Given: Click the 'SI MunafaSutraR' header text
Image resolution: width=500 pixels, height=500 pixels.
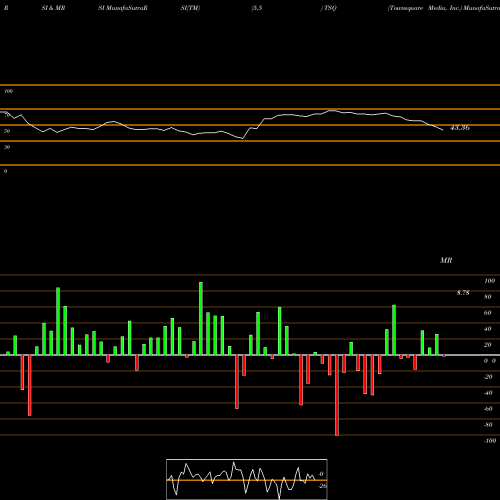Looking at the screenshot, I should point(123,8).
